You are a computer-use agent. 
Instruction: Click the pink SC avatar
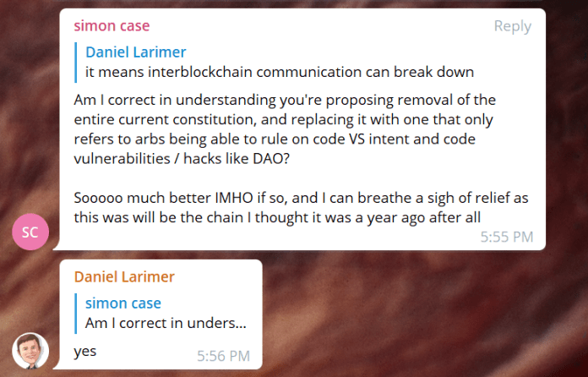coord(30,232)
